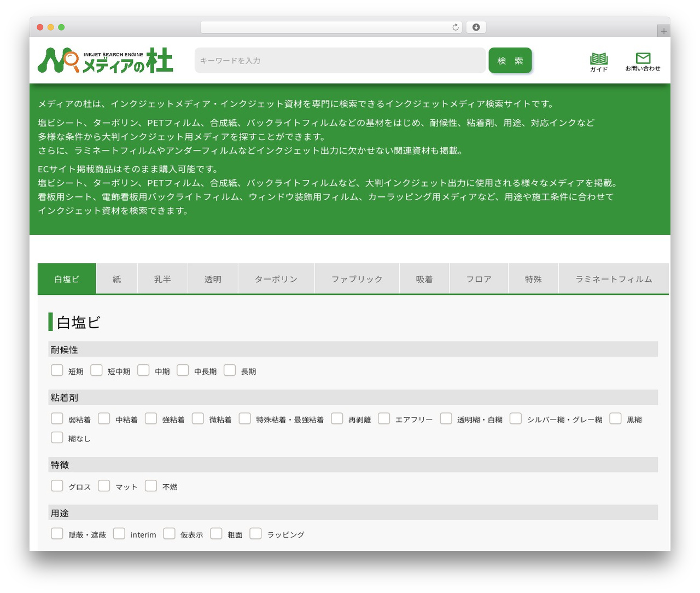
Task: Check the シルバー糊・グレー糊 checkbox
Action: tap(516, 418)
